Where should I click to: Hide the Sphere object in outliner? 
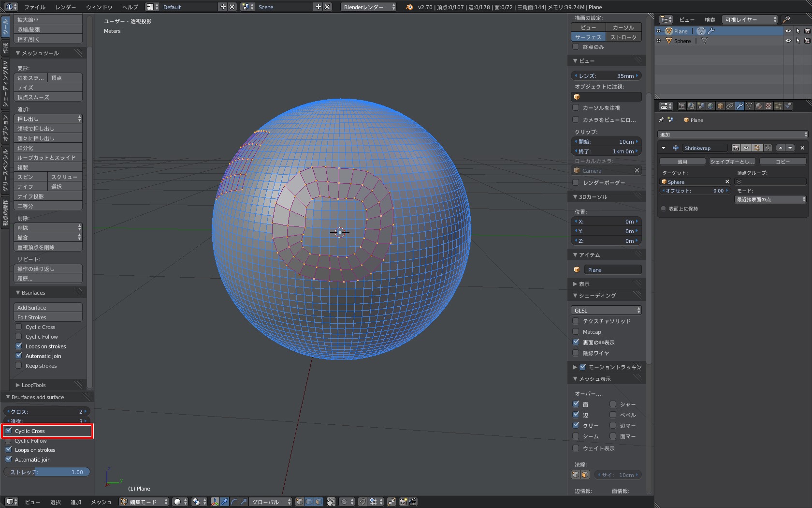pyautogui.click(x=788, y=41)
